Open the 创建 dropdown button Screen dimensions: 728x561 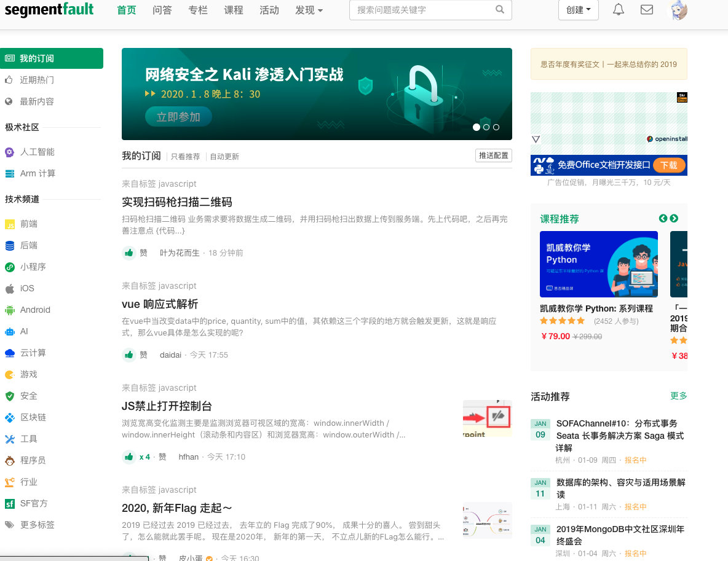[x=579, y=10]
